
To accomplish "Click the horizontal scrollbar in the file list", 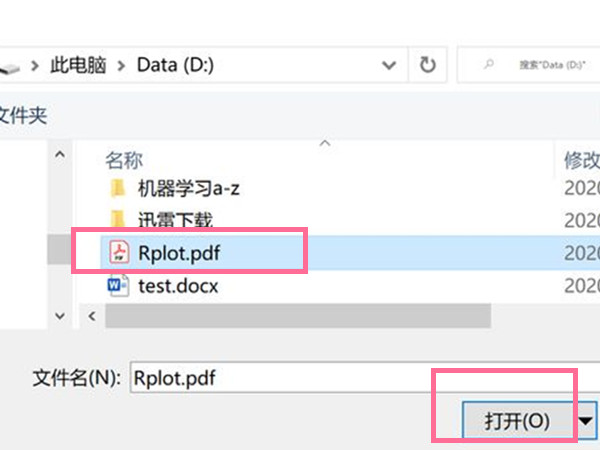I will (298, 316).
